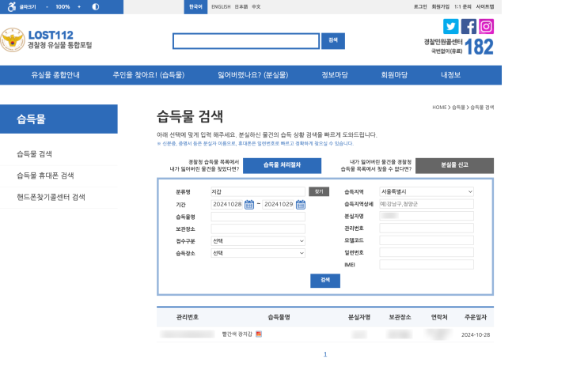Toggle high-contrast mode icon
Viewport: 588px width, 374px height.
(x=96, y=7)
